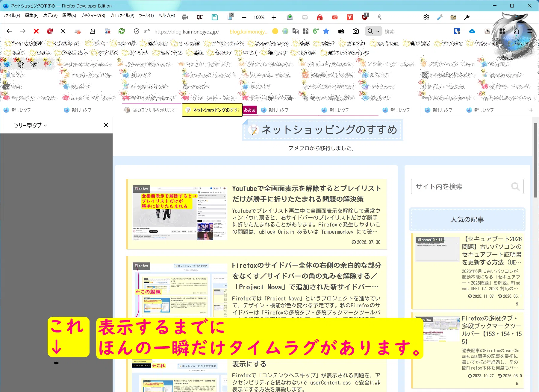
Task: Click the zoom in plus button
Action: (274, 17)
